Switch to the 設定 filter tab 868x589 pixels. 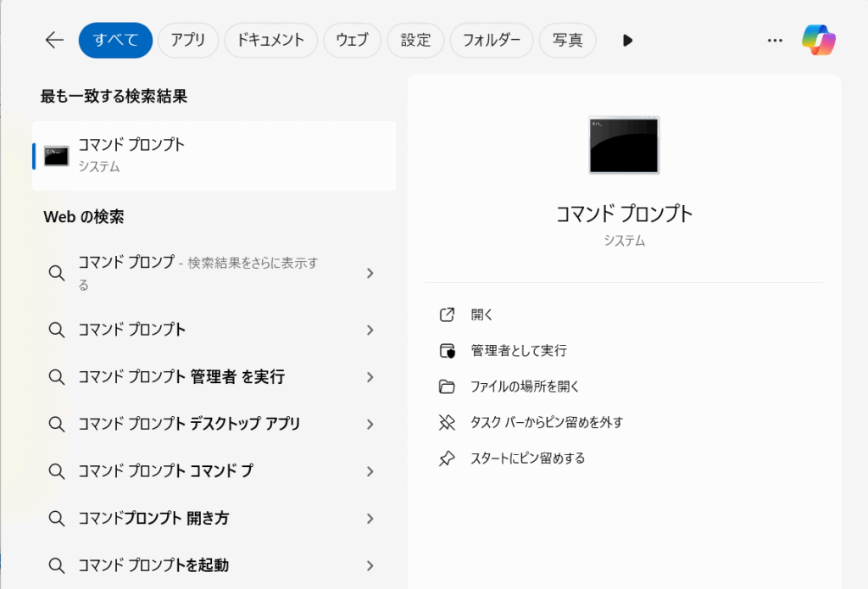(415, 40)
